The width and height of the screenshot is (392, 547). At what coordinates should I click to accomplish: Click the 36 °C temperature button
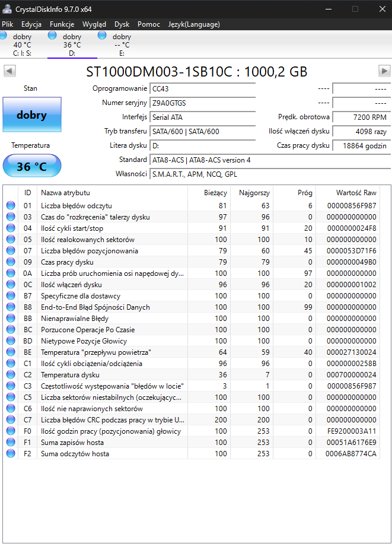pos(32,166)
